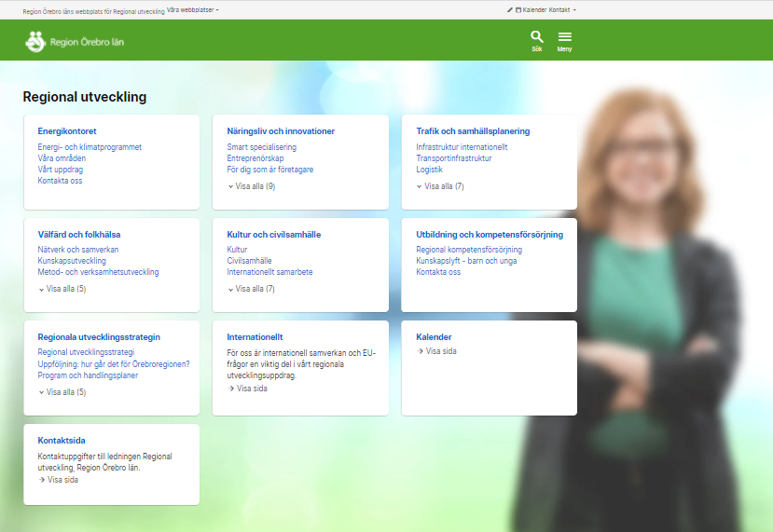Click the Regional utveckling page heading
773x532 pixels.
tap(85, 97)
